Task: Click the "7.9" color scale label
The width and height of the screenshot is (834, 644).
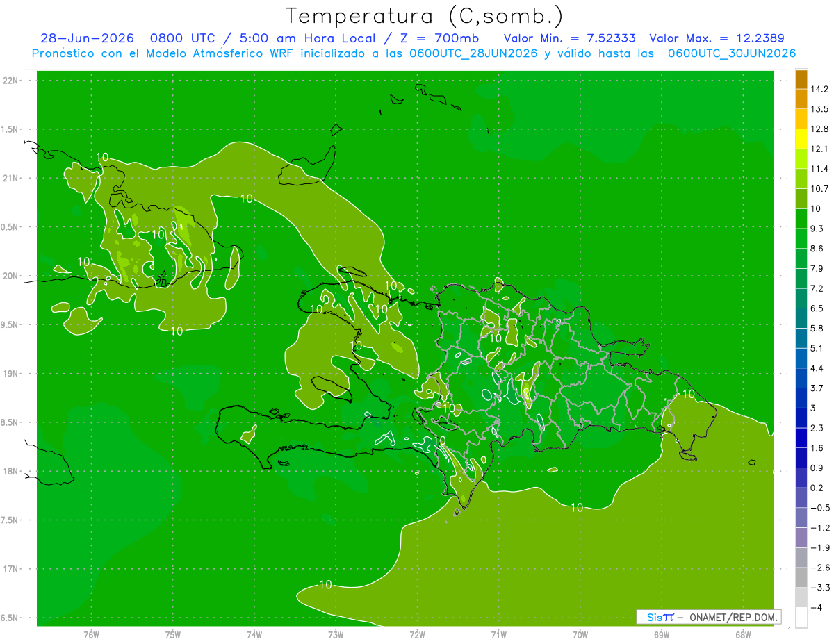Action: (817, 269)
